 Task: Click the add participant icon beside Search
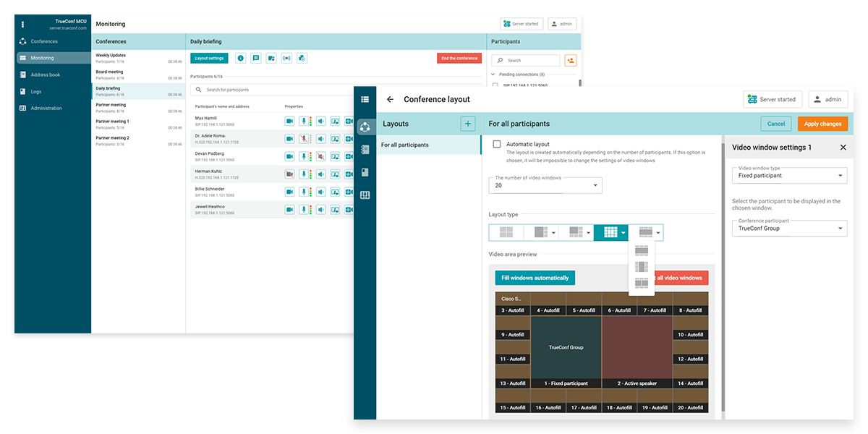(571, 61)
